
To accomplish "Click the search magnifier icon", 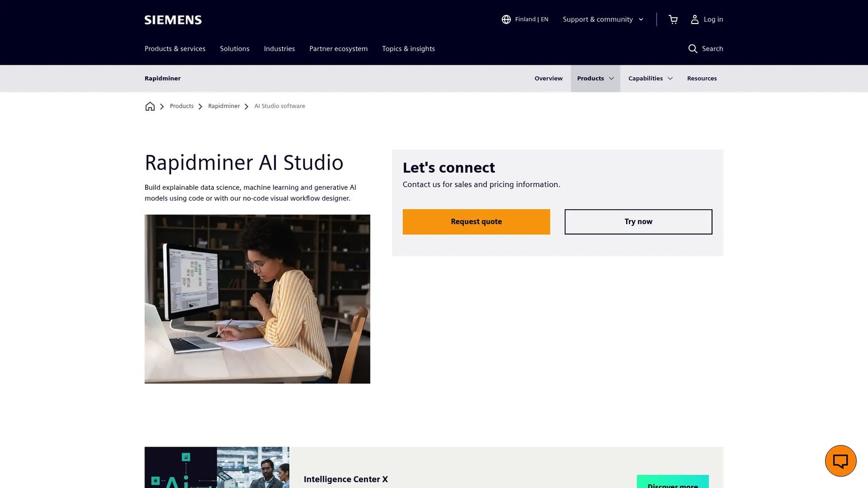I will pyautogui.click(x=693, y=49).
